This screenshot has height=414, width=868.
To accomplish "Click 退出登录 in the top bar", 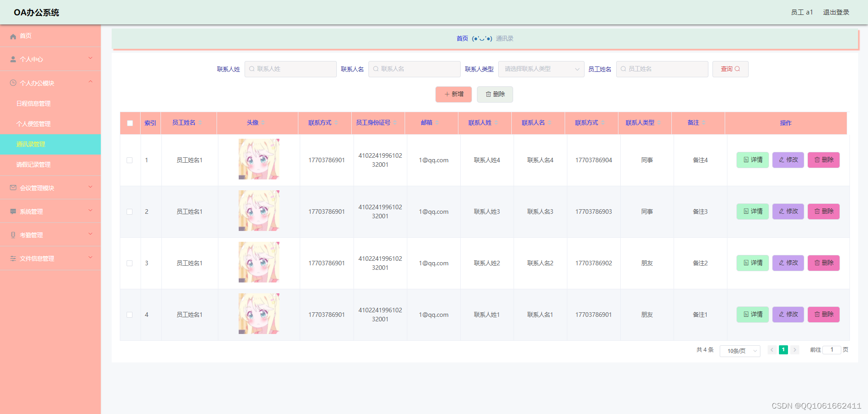I will (x=835, y=12).
